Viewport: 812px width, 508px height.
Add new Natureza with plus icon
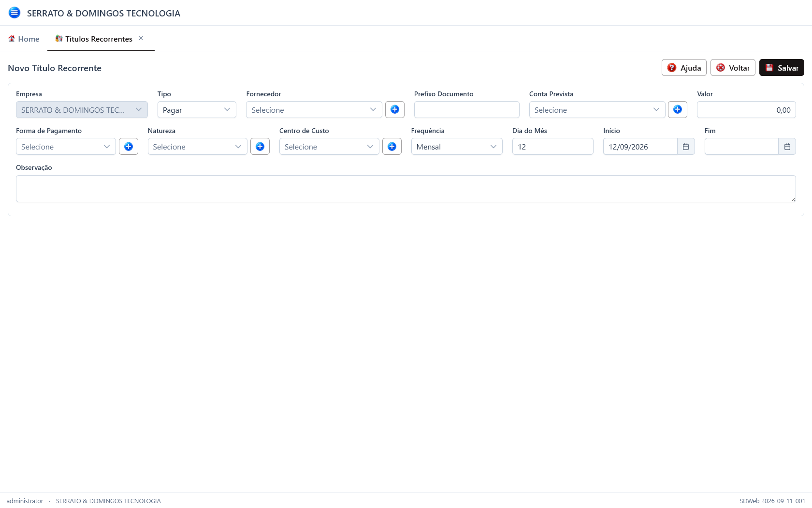260,146
